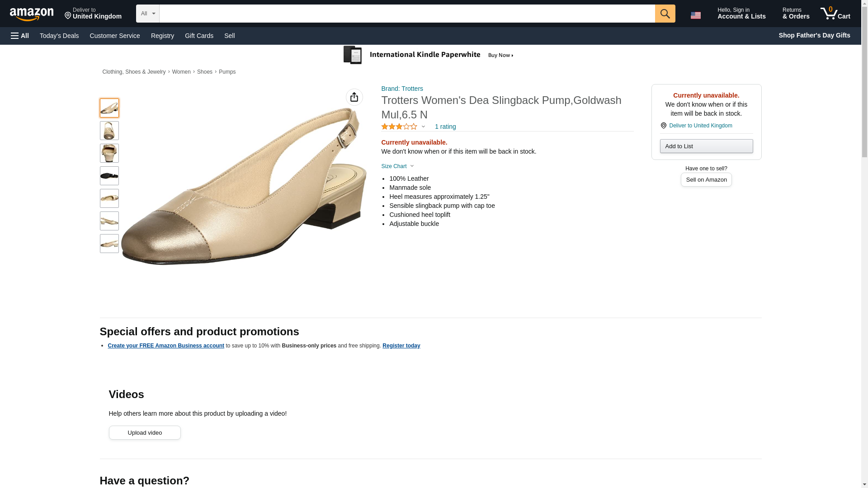Screen dimensions: 868x488
Task: Open Today's Deals menu item
Action: coord(59,36)
